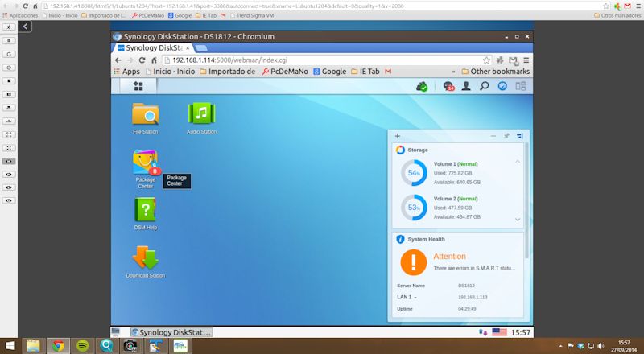Open File Station desktop icon

pos(146,118)
